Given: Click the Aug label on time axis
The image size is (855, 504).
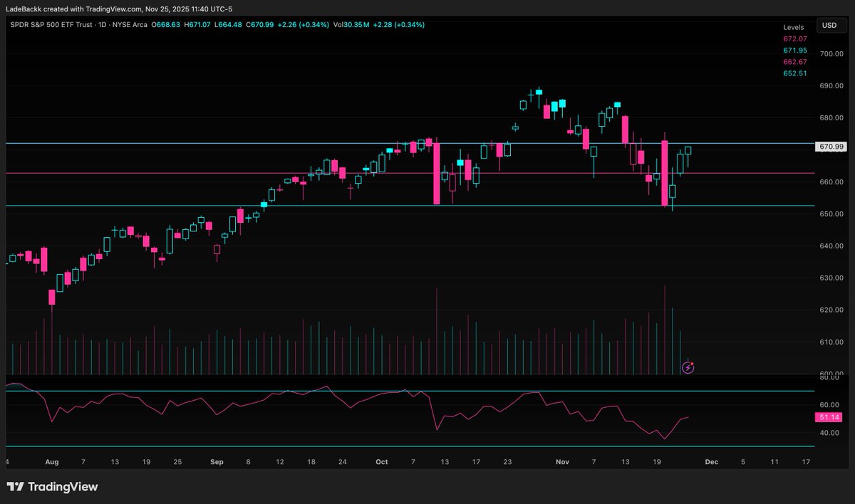Looking at the screenshot, I should tap(51, 462).
